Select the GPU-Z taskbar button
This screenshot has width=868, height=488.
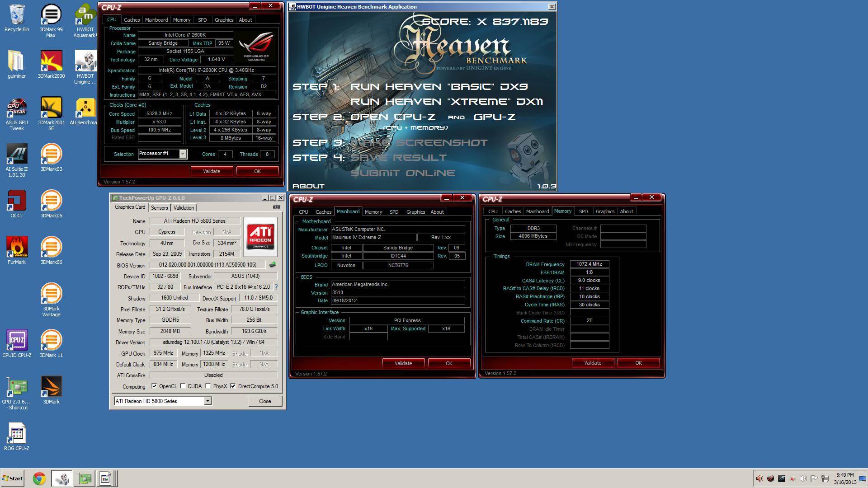[x=85, y=479]
